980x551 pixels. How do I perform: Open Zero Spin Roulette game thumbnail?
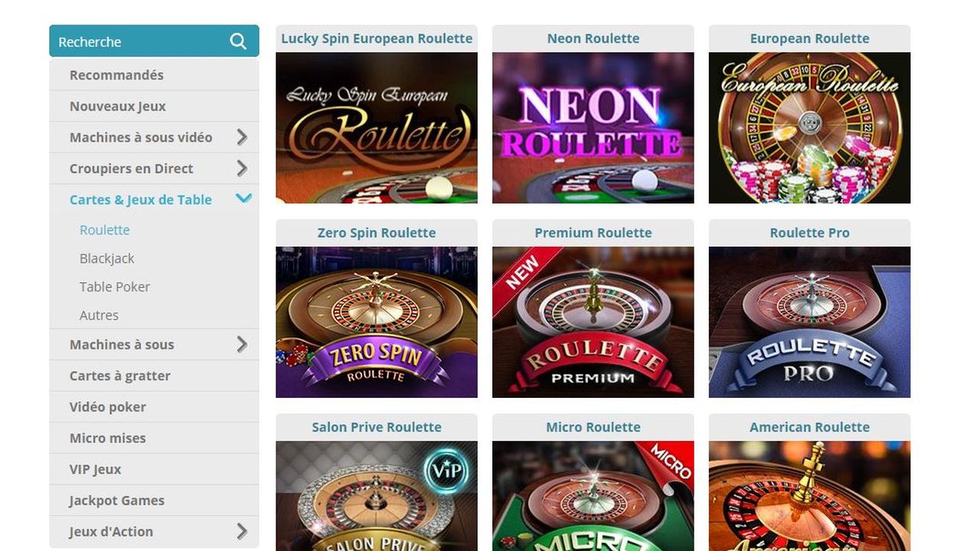click(x=377, y=322)
